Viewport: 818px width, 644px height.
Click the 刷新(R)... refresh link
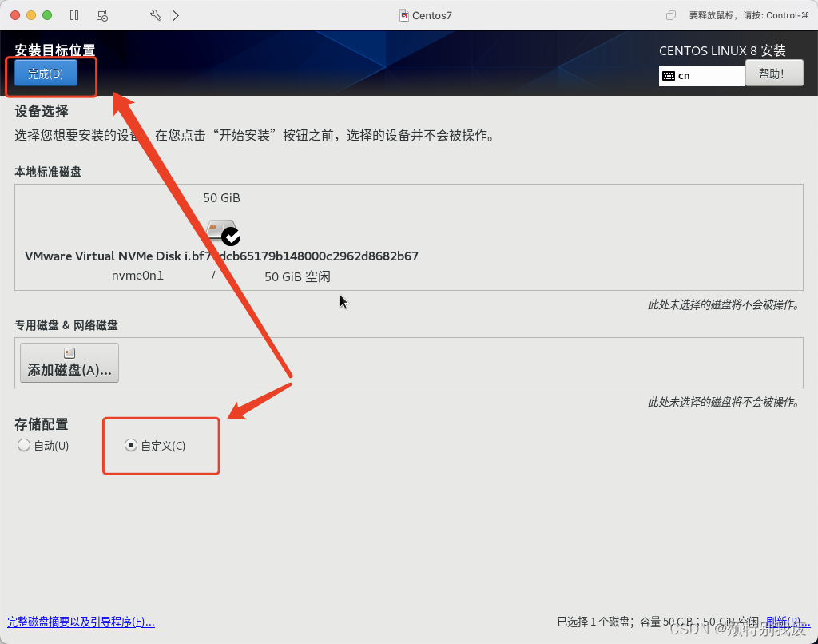pyautogui.click(x=788, y=622)
